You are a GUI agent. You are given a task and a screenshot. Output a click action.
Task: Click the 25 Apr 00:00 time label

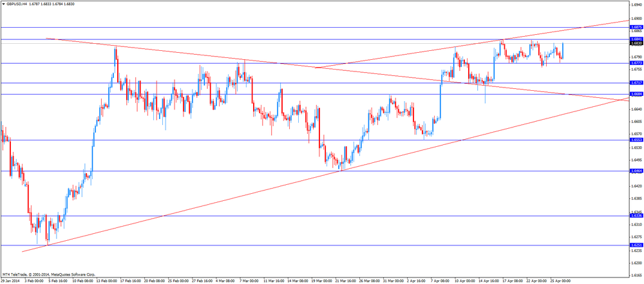click(560, 281)
